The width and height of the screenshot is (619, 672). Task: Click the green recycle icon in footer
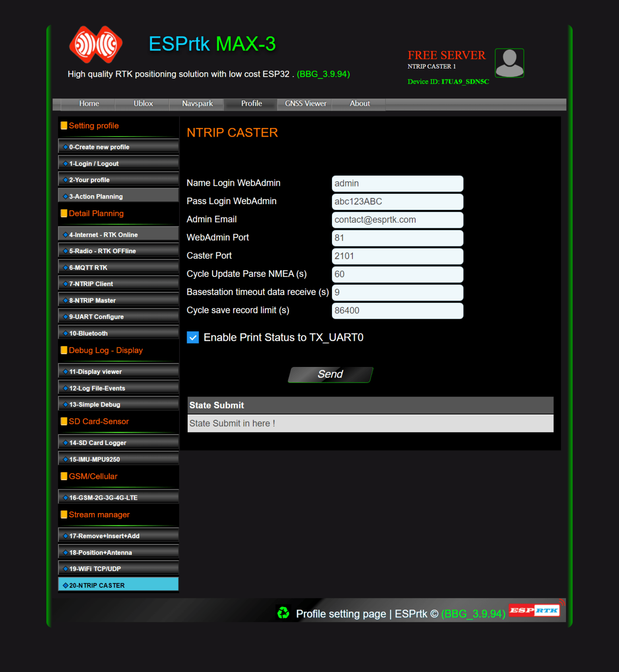[x=283, y=613]
